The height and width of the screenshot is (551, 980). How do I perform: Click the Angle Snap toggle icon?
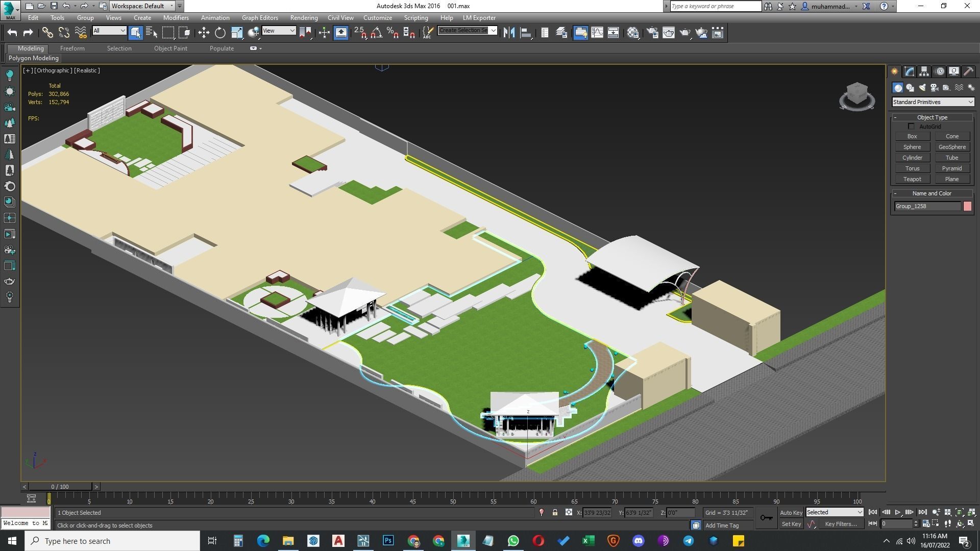tap(376, 33)
